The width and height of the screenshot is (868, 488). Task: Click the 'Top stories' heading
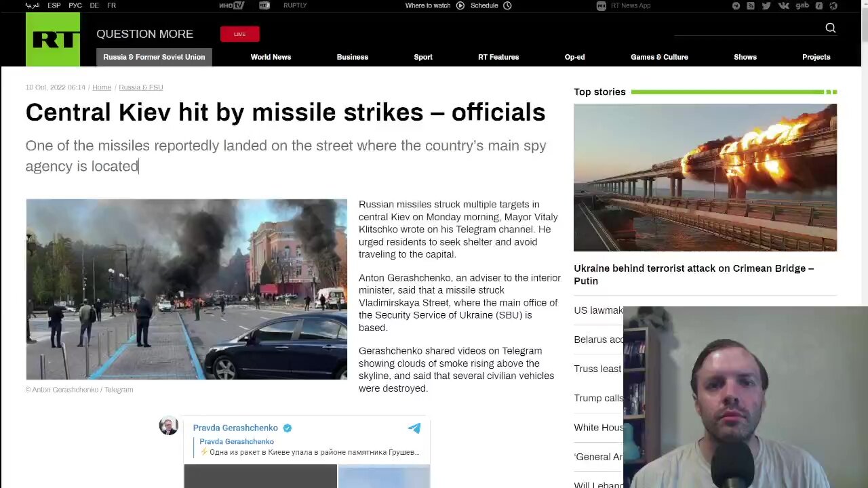click(x=599, y=91)
